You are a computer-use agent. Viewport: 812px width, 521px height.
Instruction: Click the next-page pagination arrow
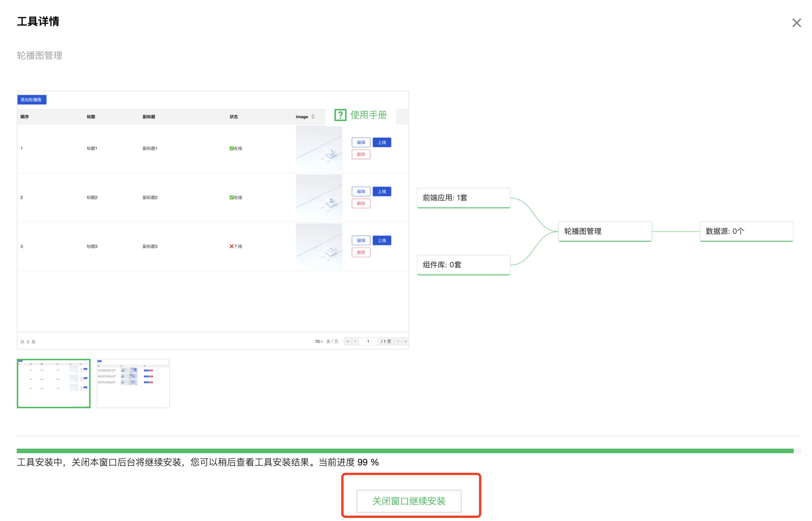(x=398, y=342)
